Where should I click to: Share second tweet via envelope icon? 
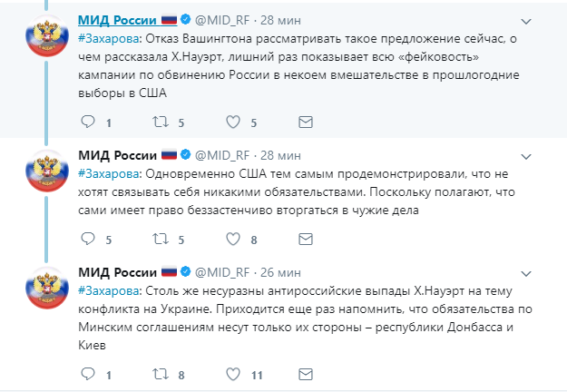coord(306,240)
